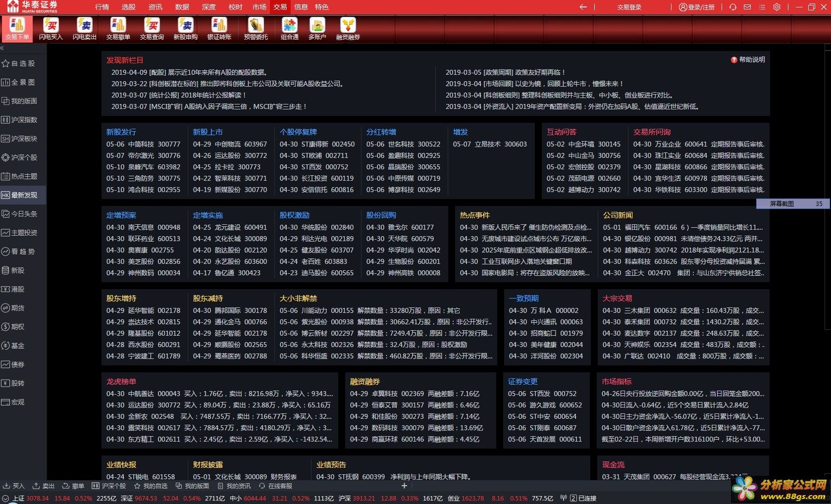The height and width of the screenshot is (504, 831).
Task: Select 卓翼科技 002369 margin row
Action: coord(415,394)
